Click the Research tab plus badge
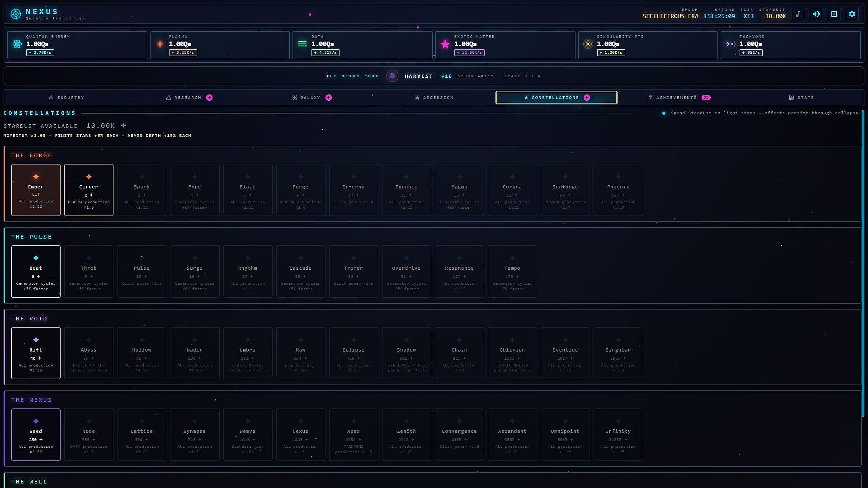This screenshot has height=488, width=868. pos(209,98)
